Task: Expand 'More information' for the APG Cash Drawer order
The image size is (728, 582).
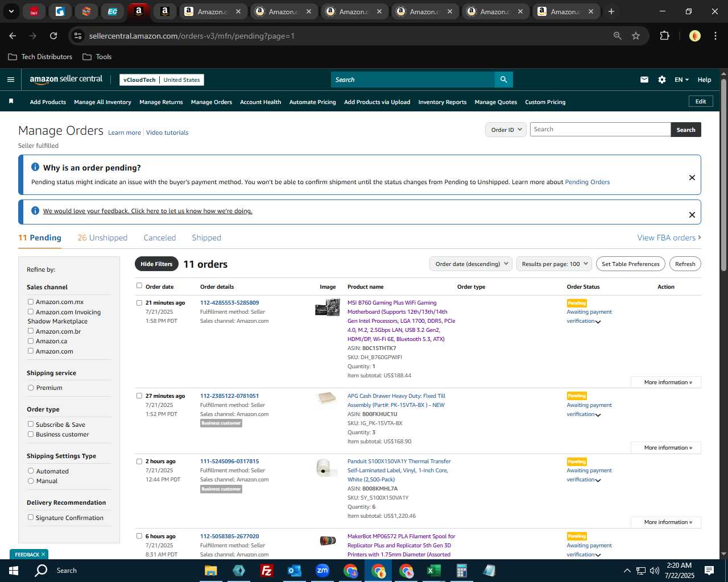Action: (x=666, y=448)
